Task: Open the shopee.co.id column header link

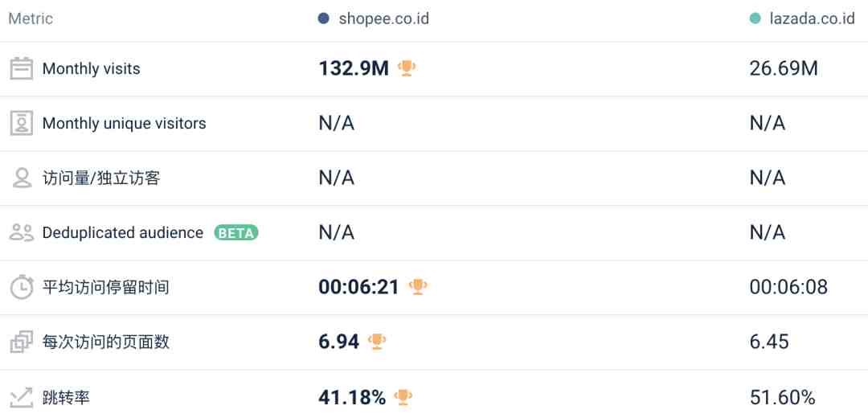Action: click(x=383, y=18)
